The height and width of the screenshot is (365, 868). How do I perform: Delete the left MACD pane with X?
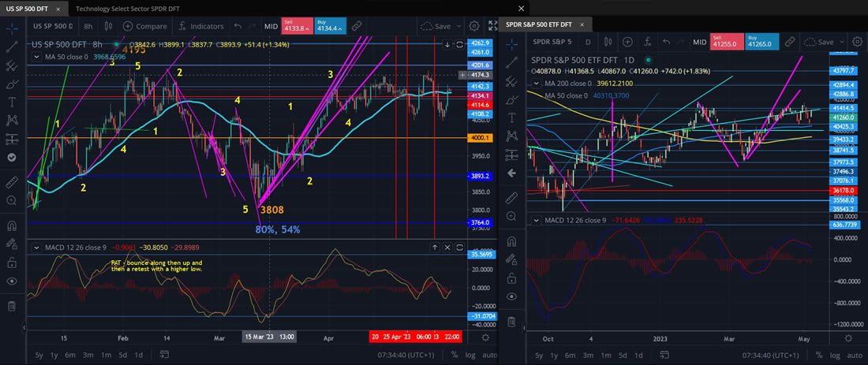click(447, 248)
